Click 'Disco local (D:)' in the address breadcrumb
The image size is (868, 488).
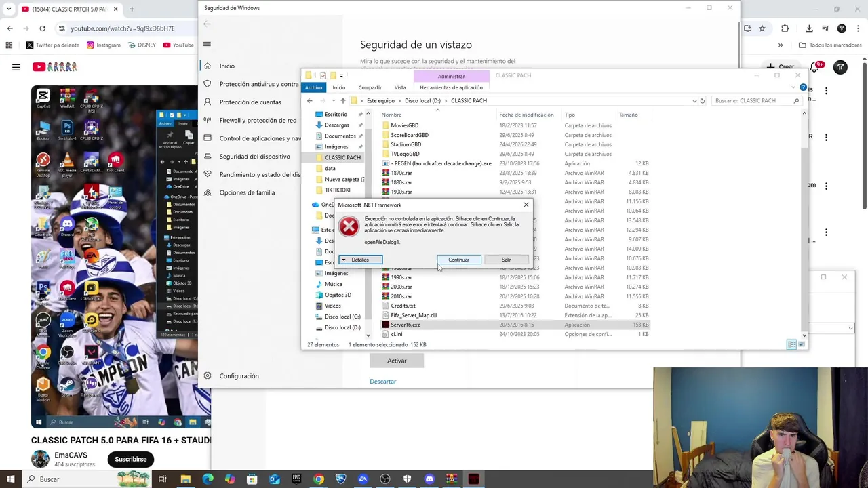point(422,100)
